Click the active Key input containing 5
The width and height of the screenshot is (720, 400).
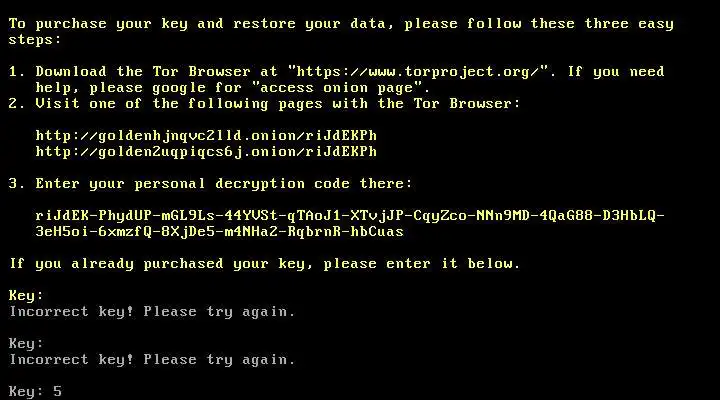point(35,392)
